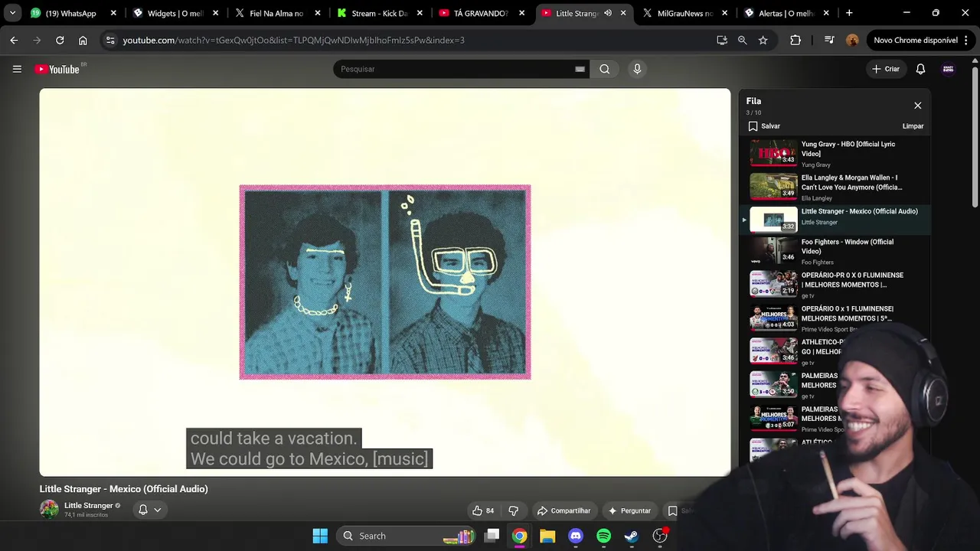980x551 pixels.
Task: Switch to WhatsApp tab
Action: 73,13
